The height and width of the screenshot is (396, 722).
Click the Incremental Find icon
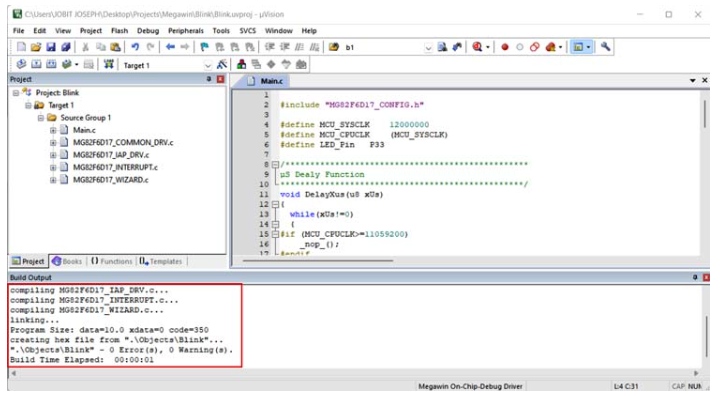click(457, 47)
